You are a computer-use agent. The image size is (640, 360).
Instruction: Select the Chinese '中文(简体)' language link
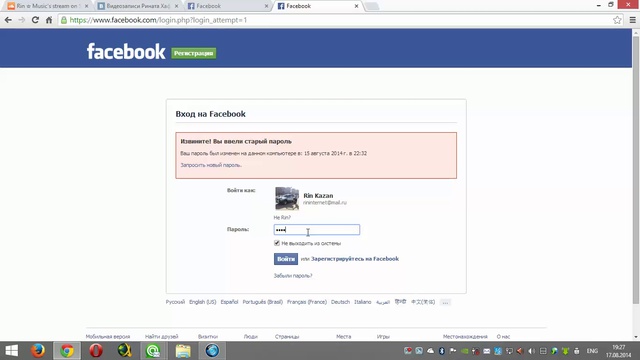click(x=423, y=302)
